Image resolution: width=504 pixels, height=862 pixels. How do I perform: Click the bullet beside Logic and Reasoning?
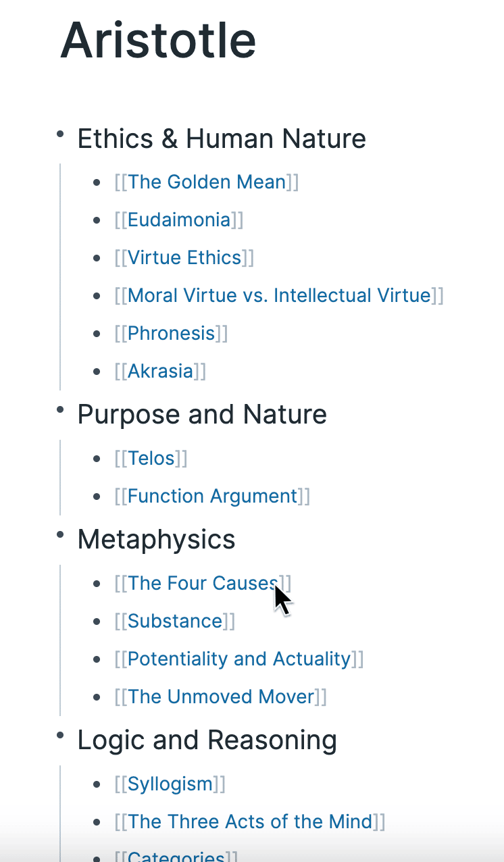(x=60, y=736)
